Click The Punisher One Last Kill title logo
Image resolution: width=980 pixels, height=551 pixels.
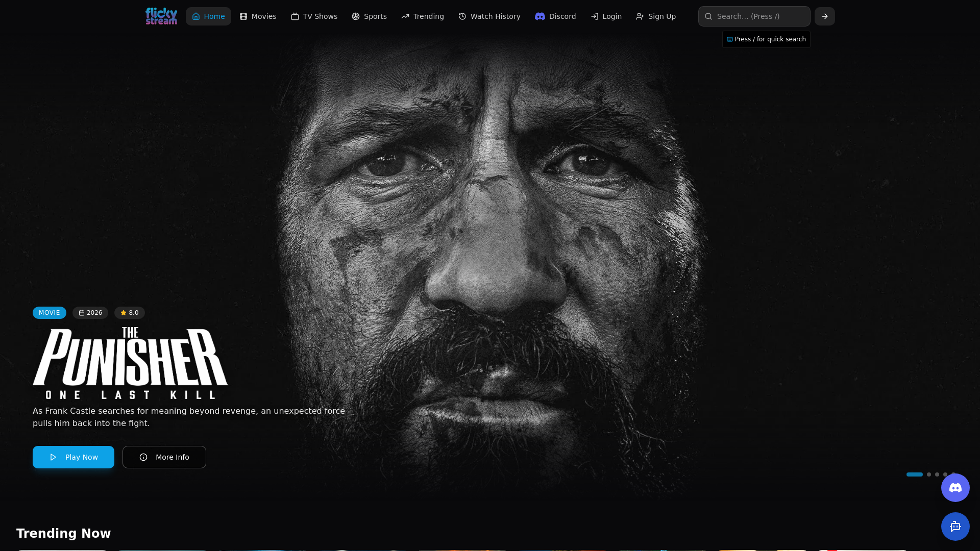[x=130, y=363]
